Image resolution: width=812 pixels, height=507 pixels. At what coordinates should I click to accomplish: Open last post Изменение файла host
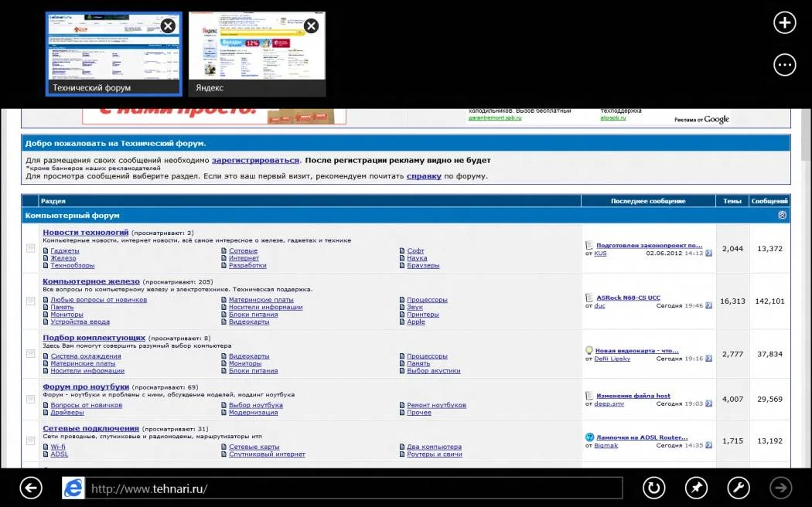633,396
